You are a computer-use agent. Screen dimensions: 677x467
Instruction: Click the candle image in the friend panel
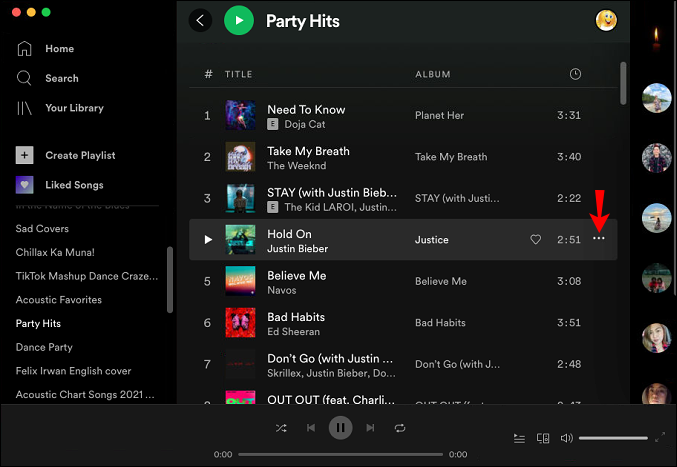(656, 38)
